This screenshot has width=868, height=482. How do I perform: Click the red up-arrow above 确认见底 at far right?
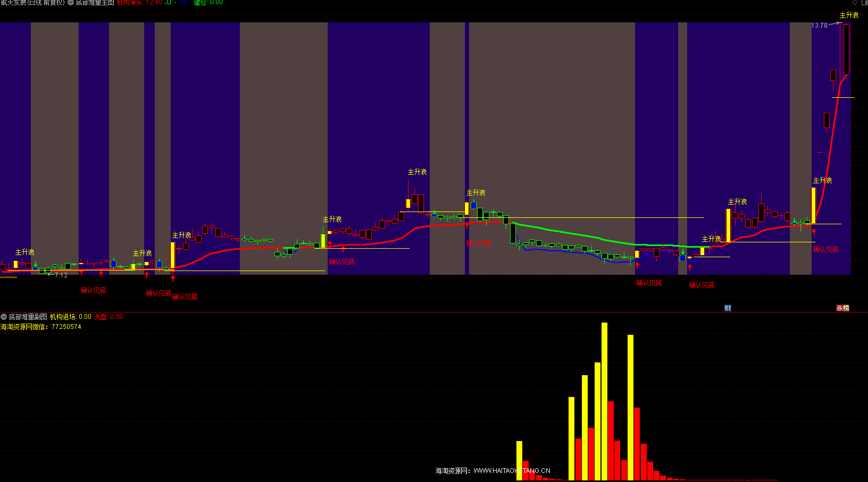[x=813, y=231]
